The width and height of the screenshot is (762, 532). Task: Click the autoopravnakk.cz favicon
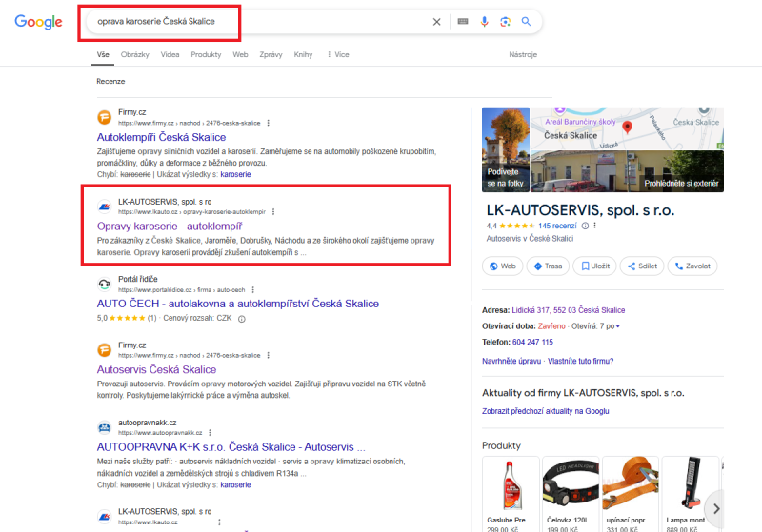pyautogui.click(x=104, y=427)
